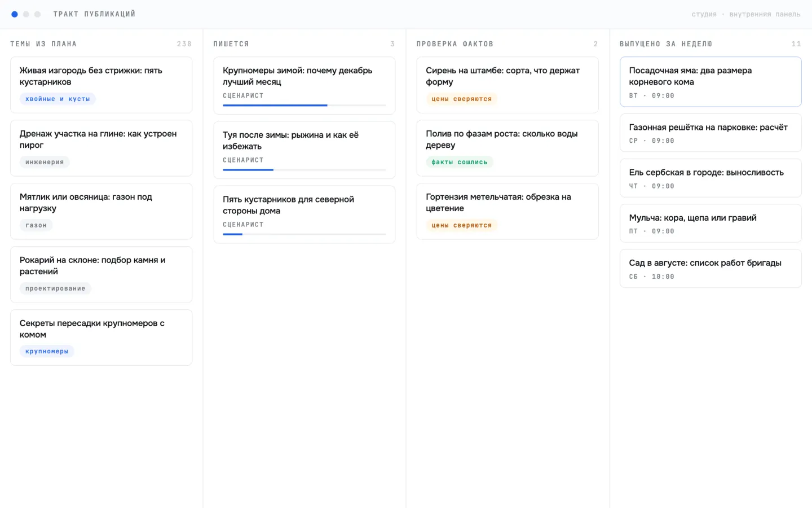Click the 'факты сошлись' badge
The image size is (812, 508).
(460, 162)
